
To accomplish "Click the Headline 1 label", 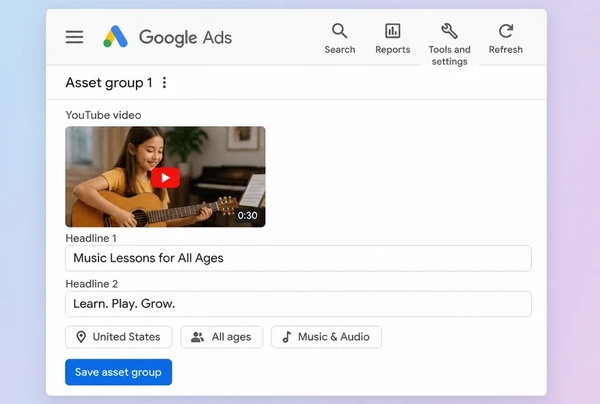I will [91, 238].
